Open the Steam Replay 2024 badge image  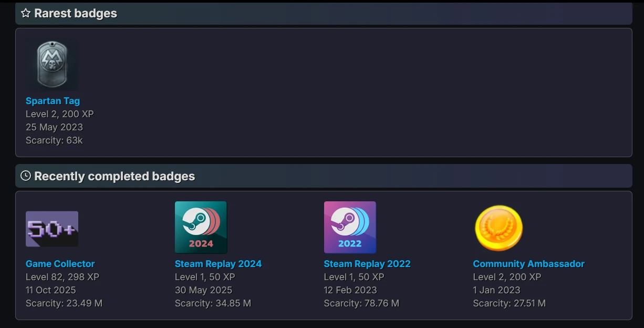(x=201, y=228)
